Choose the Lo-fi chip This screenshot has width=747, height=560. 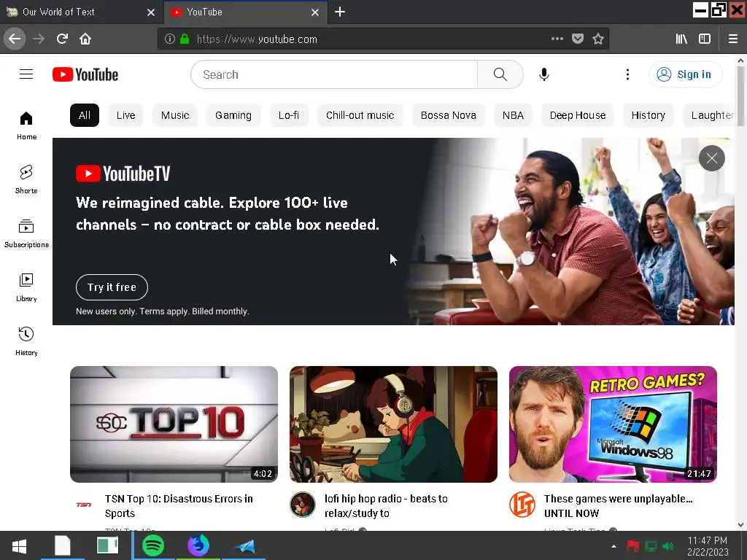pyautogui.click(x=289, y=115)
